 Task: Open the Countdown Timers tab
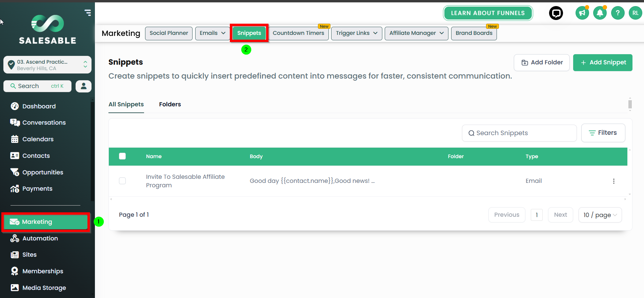point(299,33)
